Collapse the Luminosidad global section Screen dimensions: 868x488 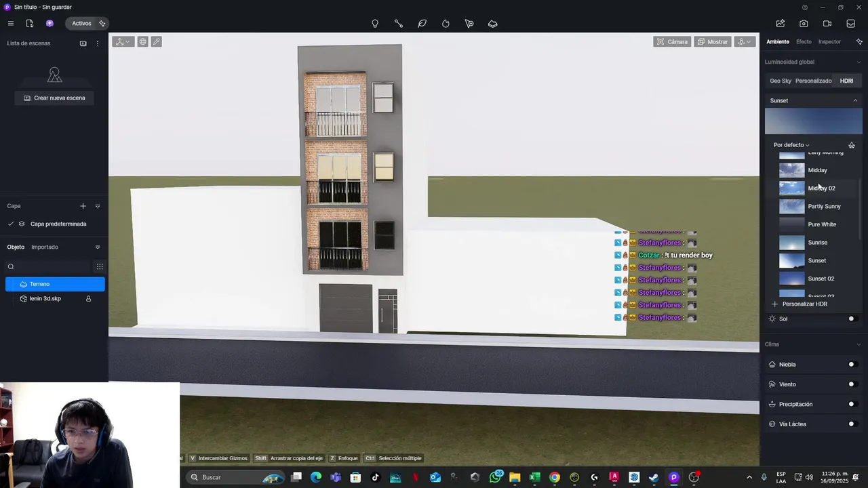point(858,62)
